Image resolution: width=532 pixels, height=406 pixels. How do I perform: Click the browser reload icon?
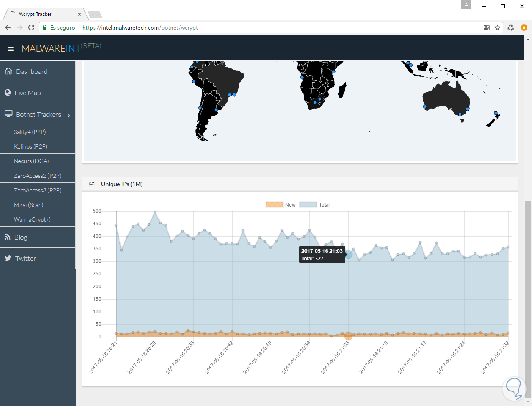[x=31, y=28]
